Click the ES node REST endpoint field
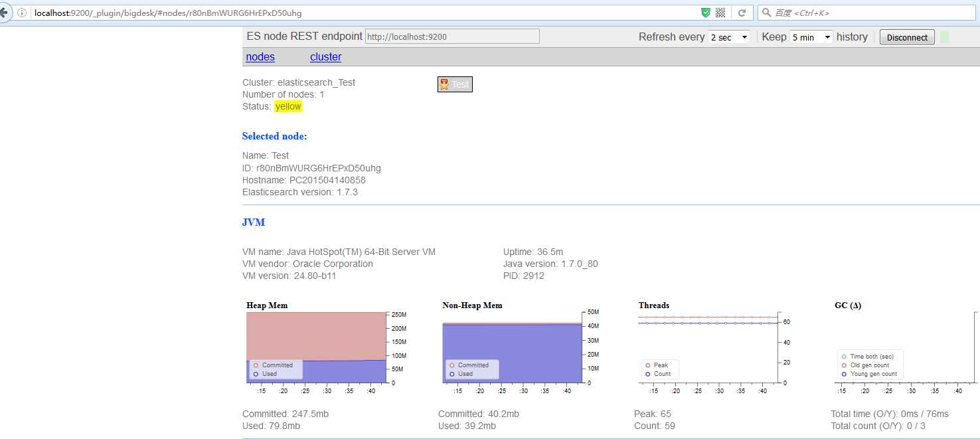This screenshot has width=980, height=439. click(452, 37)
